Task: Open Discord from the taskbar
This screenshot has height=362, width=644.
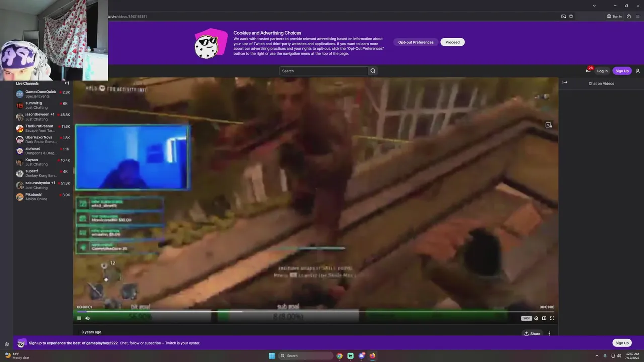Action: click(x=362, y=356)
